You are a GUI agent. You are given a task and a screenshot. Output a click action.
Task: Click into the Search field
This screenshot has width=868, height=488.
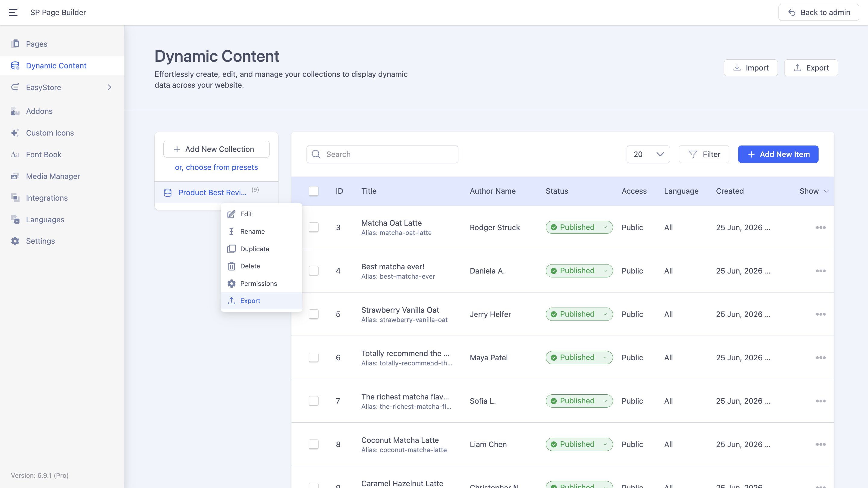[x=382, y=154]
